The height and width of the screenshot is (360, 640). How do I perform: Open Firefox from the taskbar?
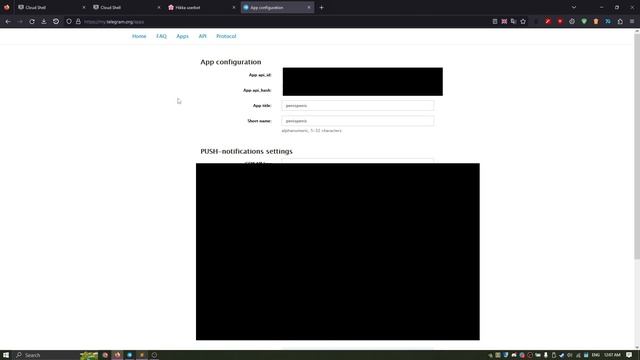pos(118,355)
